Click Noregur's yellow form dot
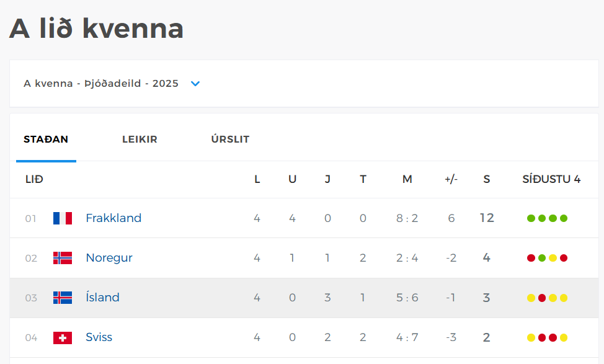604x364 pixels. click(553, 258)
